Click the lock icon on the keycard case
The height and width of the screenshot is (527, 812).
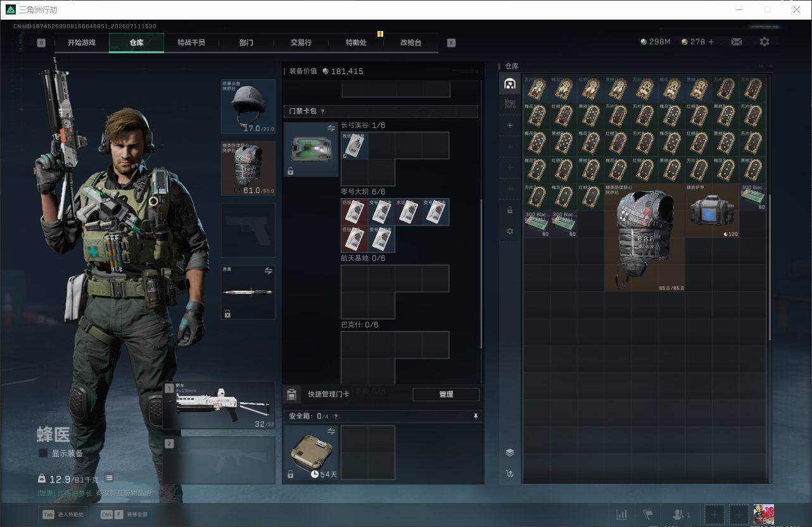coord(290,171)
